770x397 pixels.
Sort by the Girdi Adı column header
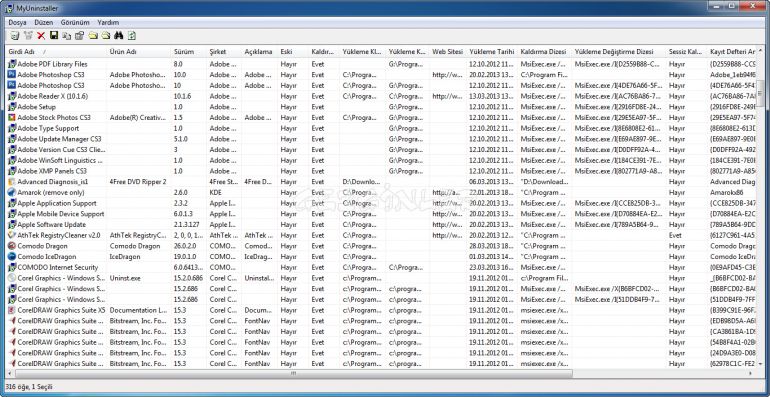[56, 52]
